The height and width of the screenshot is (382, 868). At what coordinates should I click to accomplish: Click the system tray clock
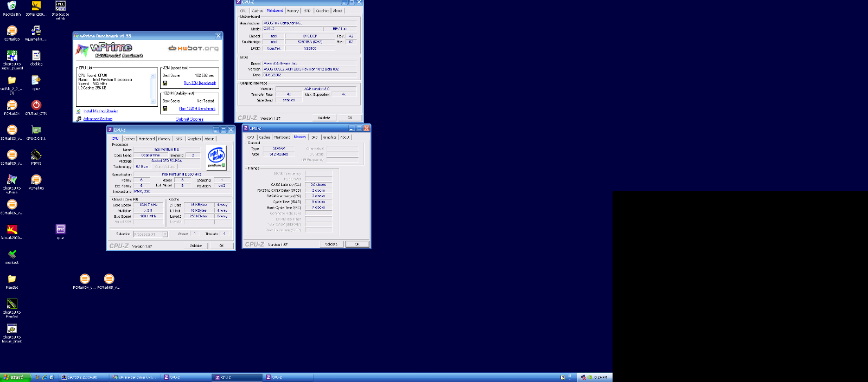tap(601, 377)
